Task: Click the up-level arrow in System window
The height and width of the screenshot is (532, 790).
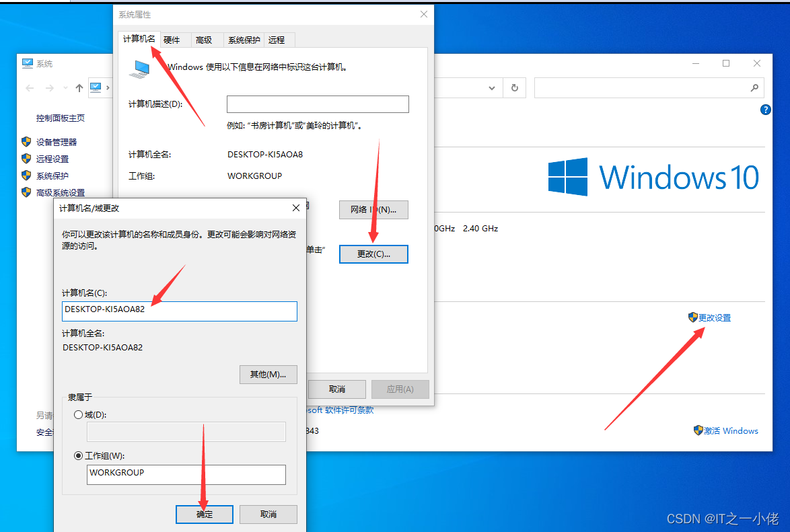Action: coord(79,88)
